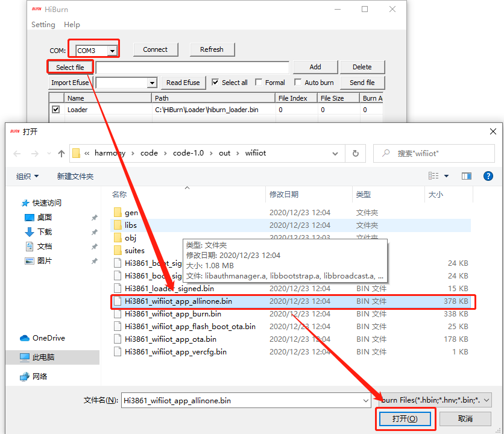The image size is (504, 434).
Task: Click the 取消 cancel button
Action: click(x=465, y=419)
